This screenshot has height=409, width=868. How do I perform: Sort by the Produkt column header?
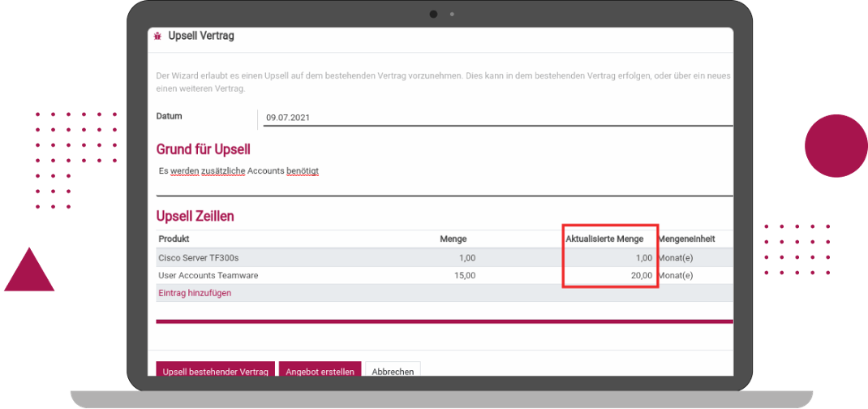174,239
